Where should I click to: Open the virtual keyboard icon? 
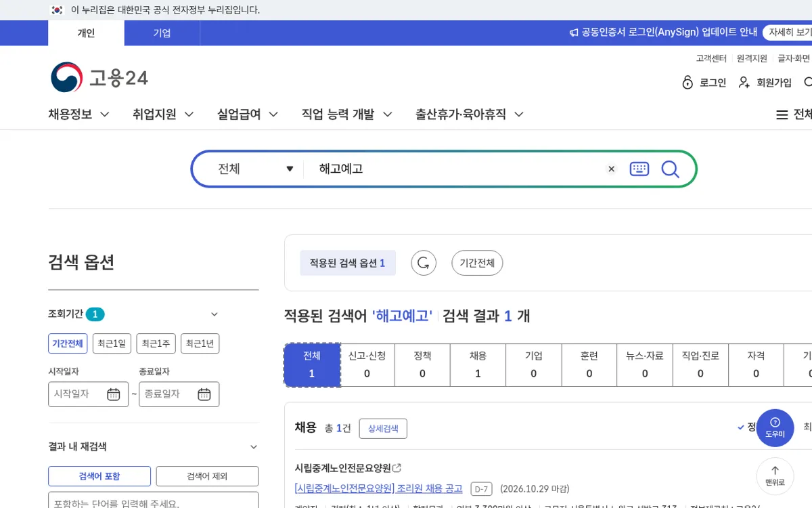(639, 169)
